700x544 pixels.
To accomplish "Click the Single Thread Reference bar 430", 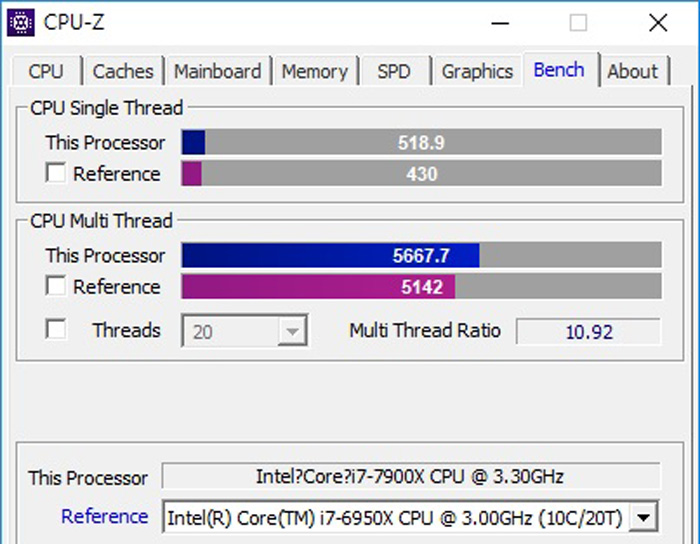I will (421, 174).
